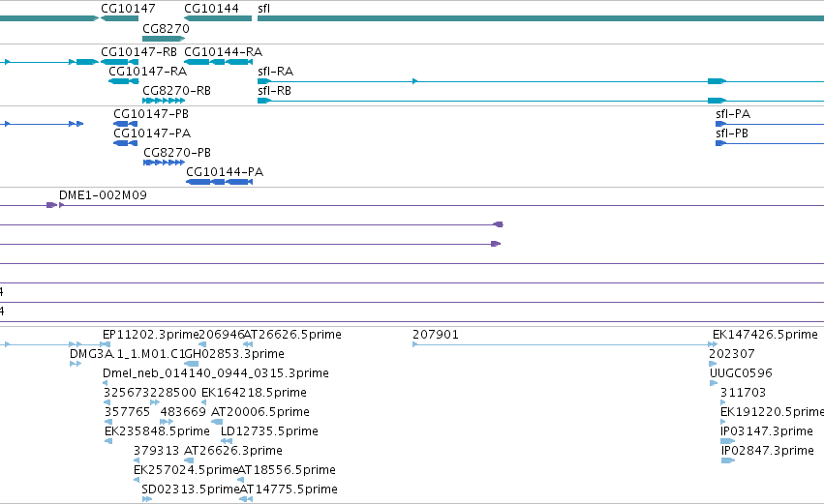This screenshot has height=504, width=824.
Task: Select the 483669 EST label
Action: point(183,411)
